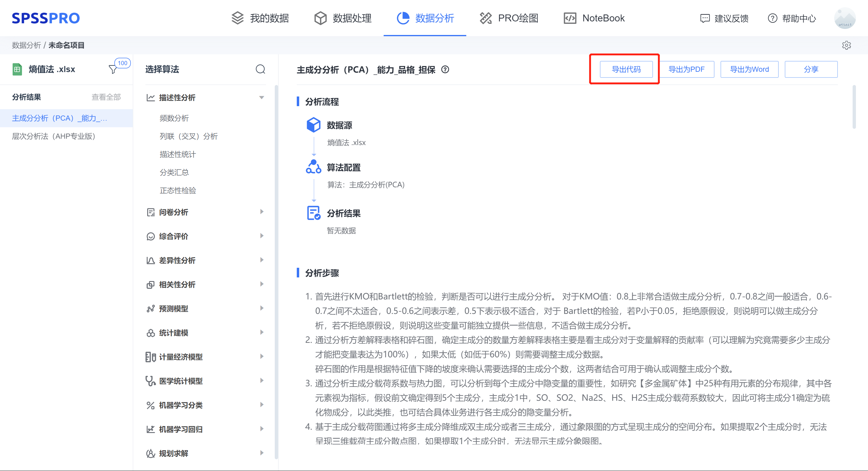868x471 pixels.
Task: Click the user avatar in top right corner
Action: click(845, 18)
